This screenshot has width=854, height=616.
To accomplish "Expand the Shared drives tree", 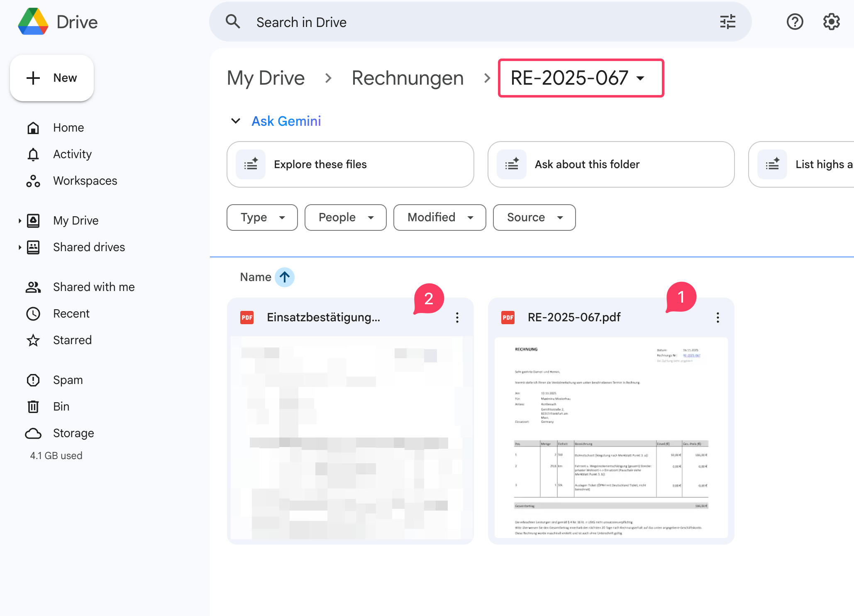I will [20, 247].
